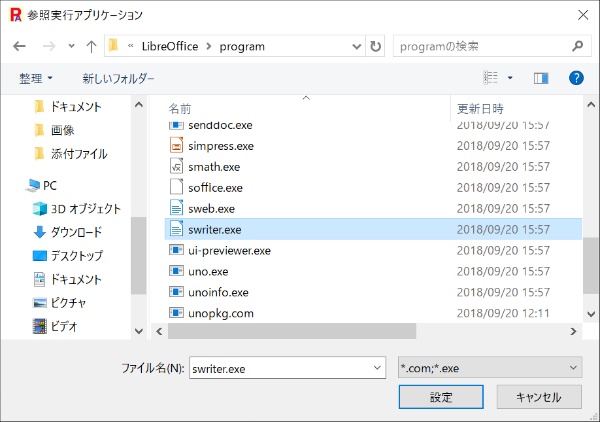Click the soffice.exe file icon
The height and width of the screenshot is (422, 600).
(176, 187)
